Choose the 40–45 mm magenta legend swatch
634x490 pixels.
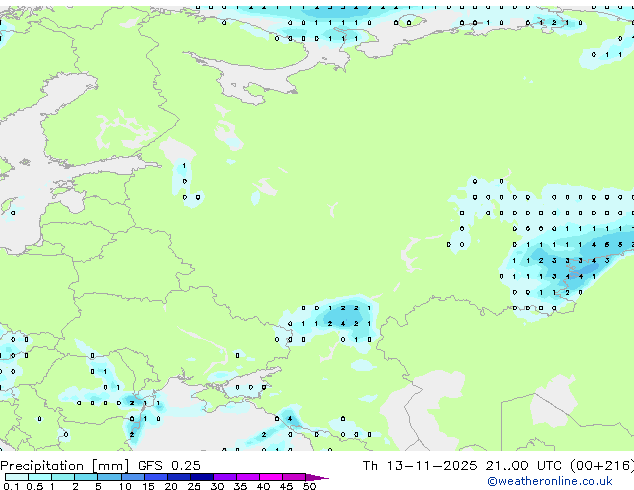[x=271, y=477]
